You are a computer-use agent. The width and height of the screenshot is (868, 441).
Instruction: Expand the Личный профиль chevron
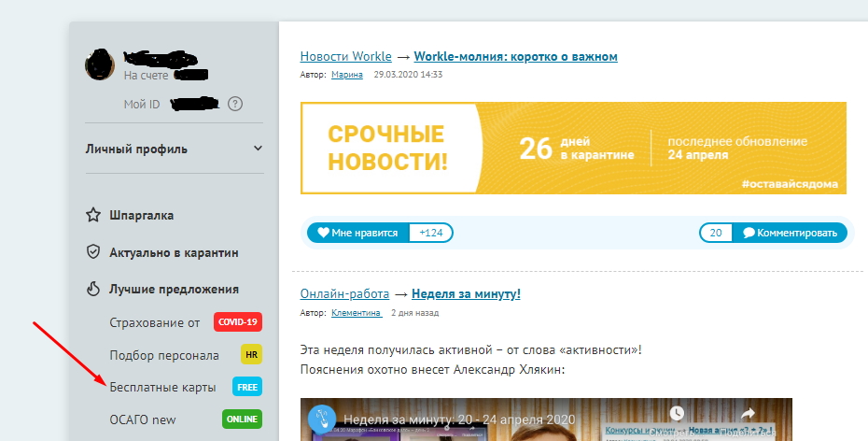tap(258, 149)
